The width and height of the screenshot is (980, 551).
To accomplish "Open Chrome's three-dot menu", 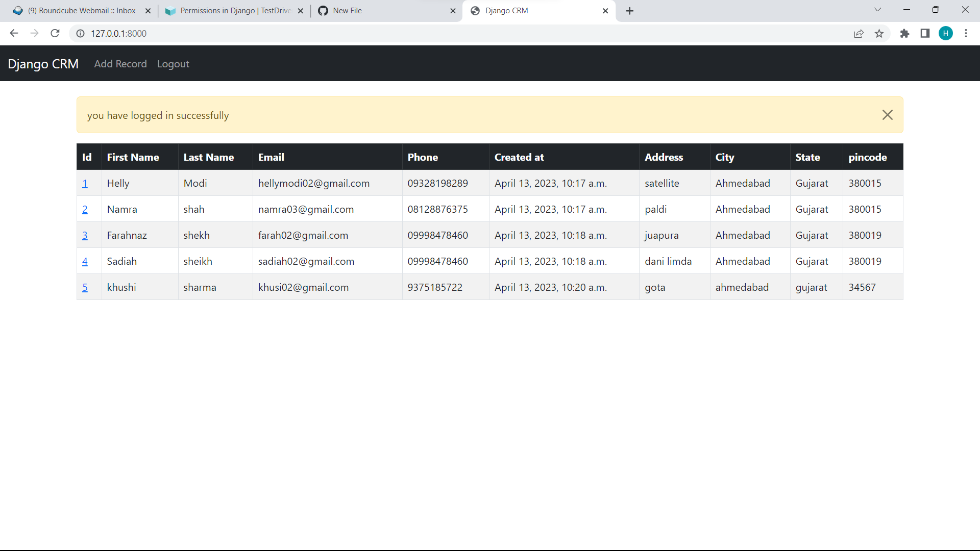I will (x=966, y=33).
